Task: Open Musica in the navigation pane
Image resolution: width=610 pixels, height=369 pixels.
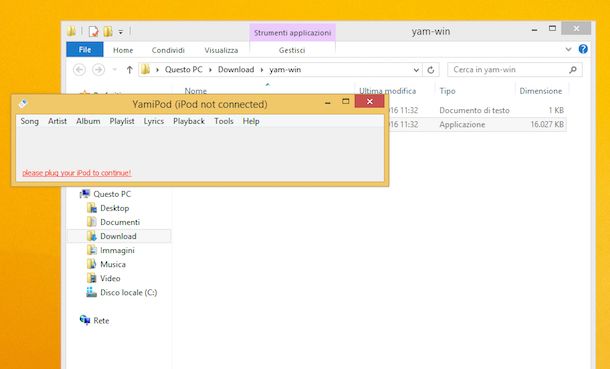Action: point(113,264)
